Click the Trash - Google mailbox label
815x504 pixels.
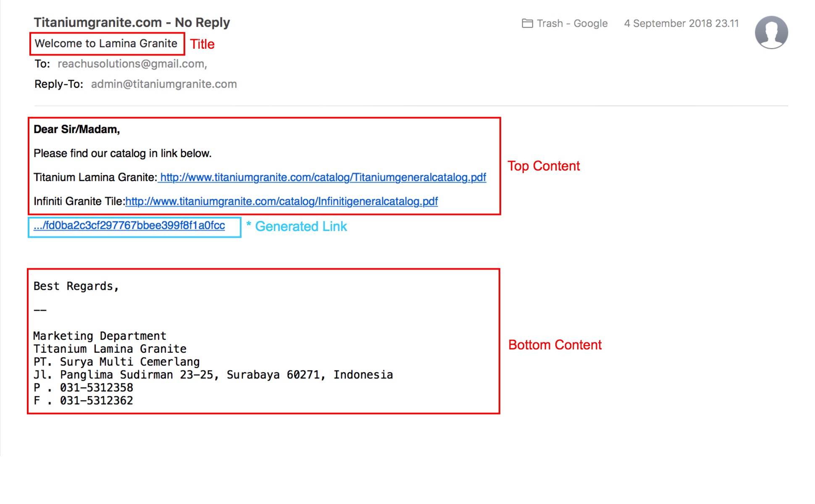(x=572, y=24)
